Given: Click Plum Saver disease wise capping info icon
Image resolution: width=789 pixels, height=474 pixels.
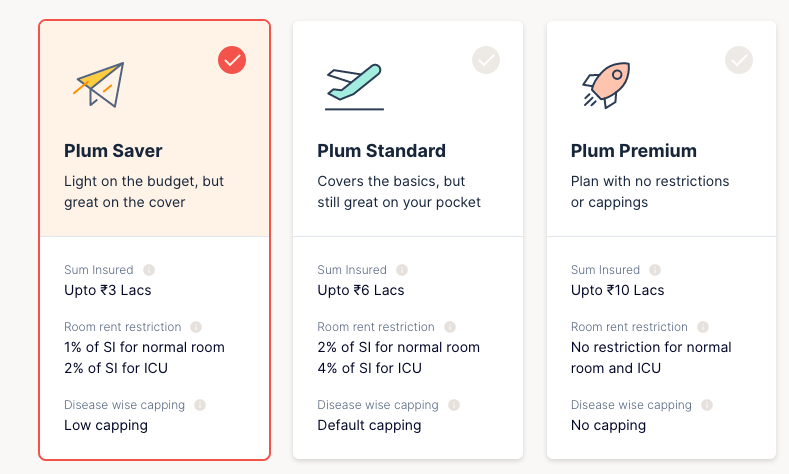Looking at the screenshot, I should (200, 405).
